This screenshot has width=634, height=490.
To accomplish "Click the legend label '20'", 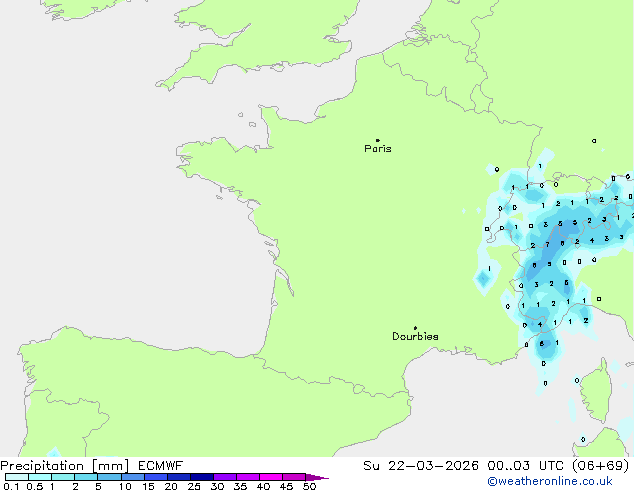I will [x=171, y=486].
